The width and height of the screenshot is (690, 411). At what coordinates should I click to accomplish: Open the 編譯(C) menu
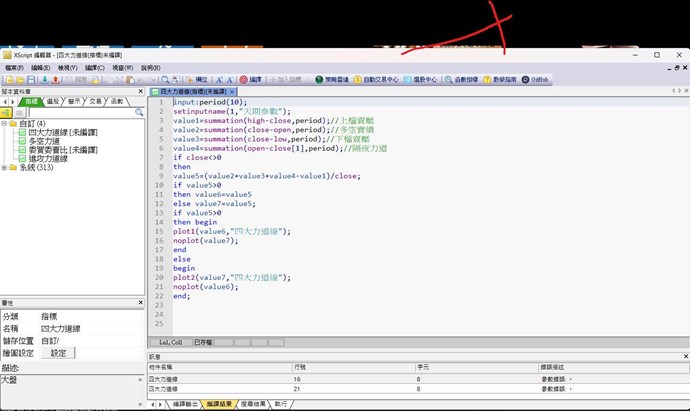95,67
